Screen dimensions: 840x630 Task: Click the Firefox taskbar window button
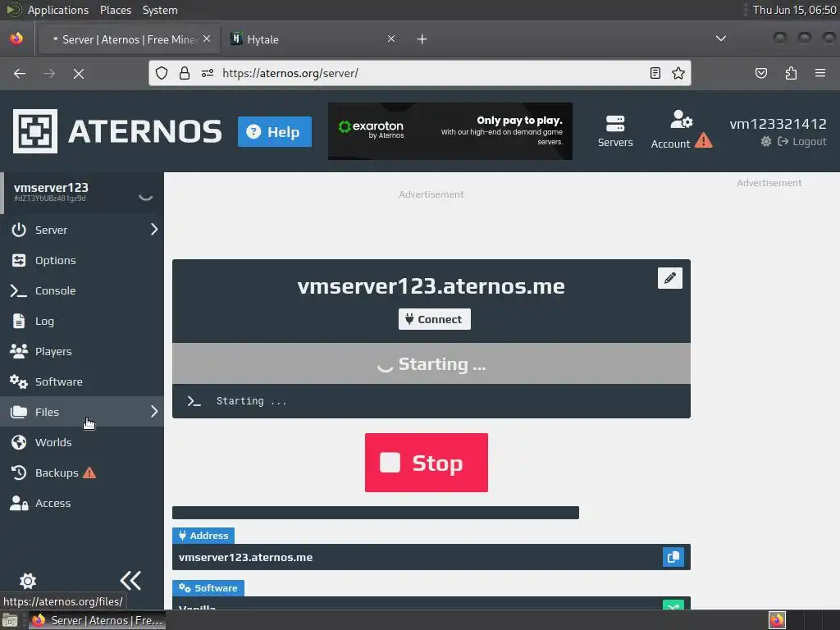click(x=97, y=620)
